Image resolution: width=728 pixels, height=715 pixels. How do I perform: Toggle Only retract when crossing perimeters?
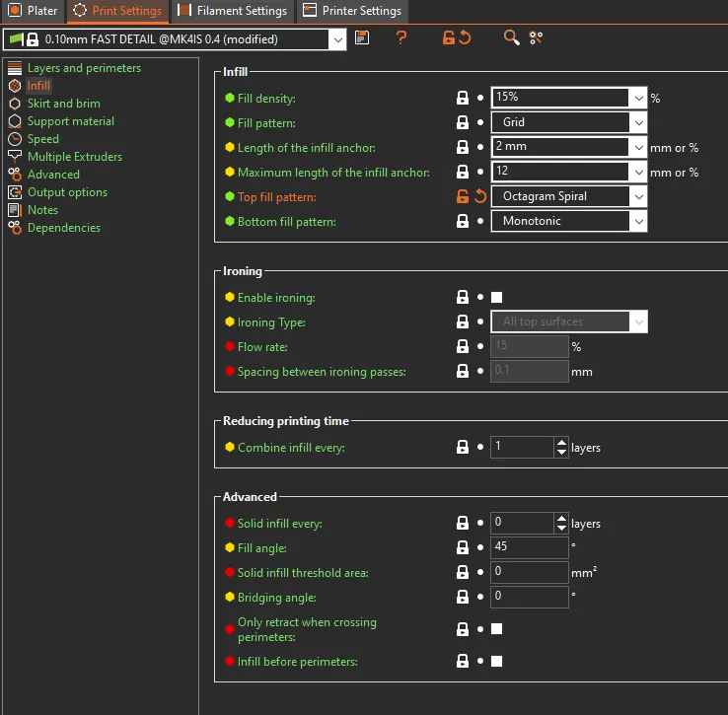[x=497, y=628]
